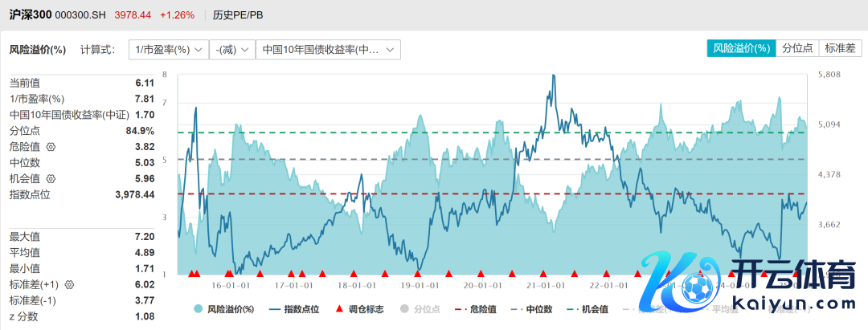Click the red triangle marker near 18-01-01
This screenshot has height=330, width=868.
[x=354, y=274]
